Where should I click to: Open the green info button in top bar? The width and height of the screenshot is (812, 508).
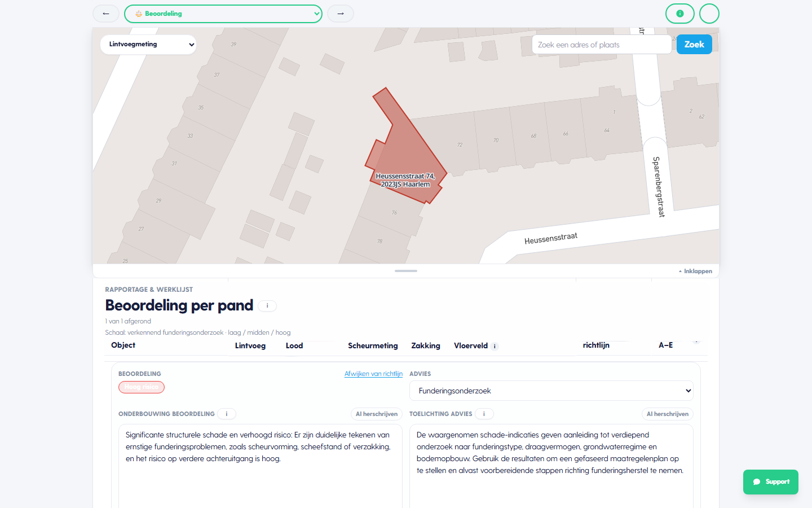pos(680,14)
